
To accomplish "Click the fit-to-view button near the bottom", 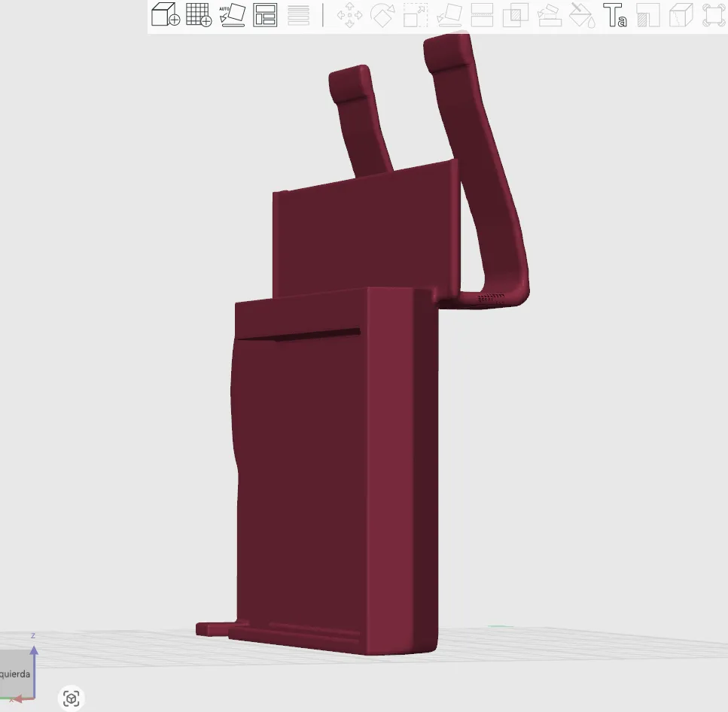I will point(71,699).
